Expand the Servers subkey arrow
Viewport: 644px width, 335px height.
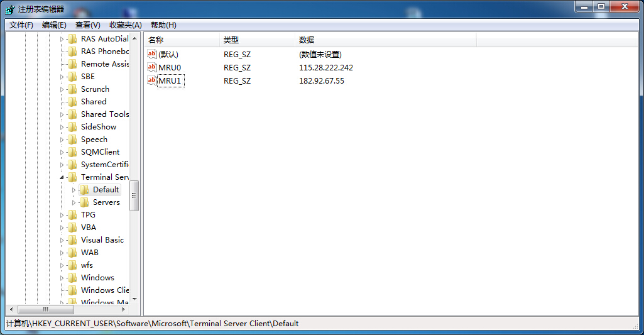point(74,202)
